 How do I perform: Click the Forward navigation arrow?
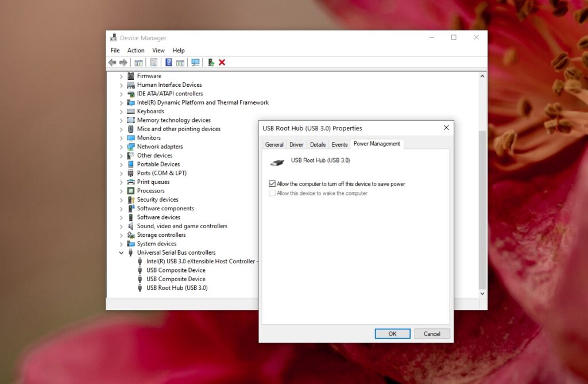pos(123,62)
